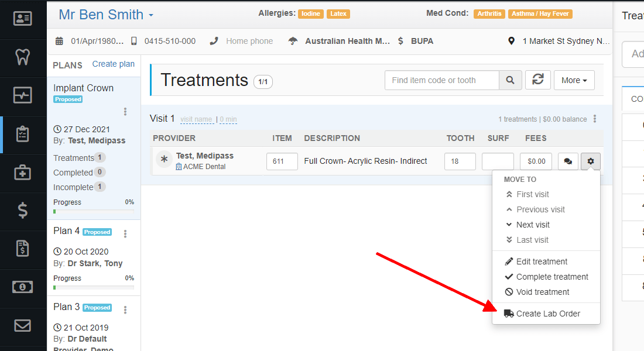Open the More dropdown menu

tap(574, 80)
